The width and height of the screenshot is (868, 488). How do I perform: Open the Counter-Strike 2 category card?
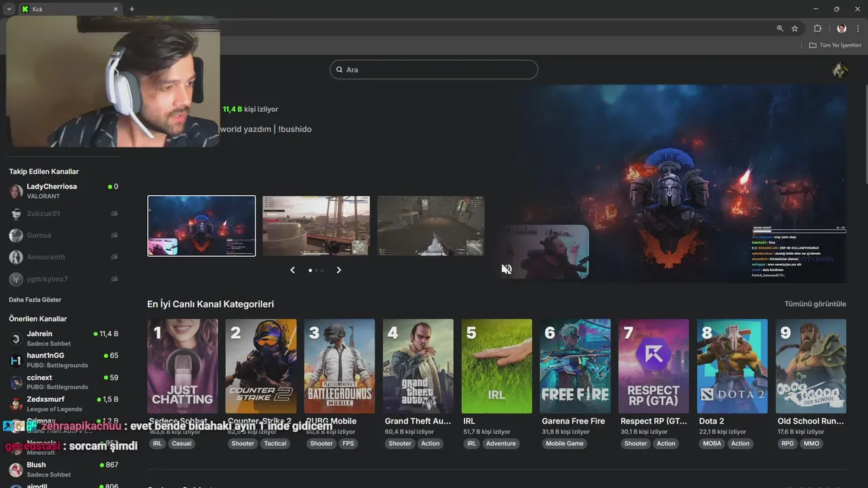tap(261, 366)
